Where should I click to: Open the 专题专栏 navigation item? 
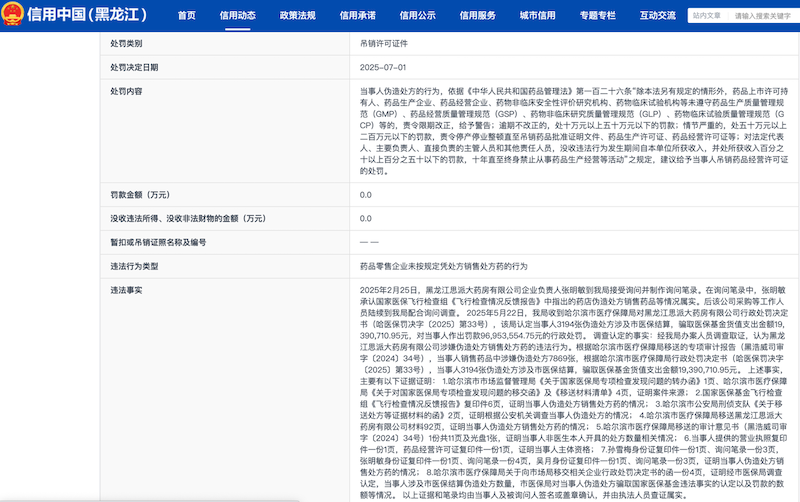pos(597,16)
